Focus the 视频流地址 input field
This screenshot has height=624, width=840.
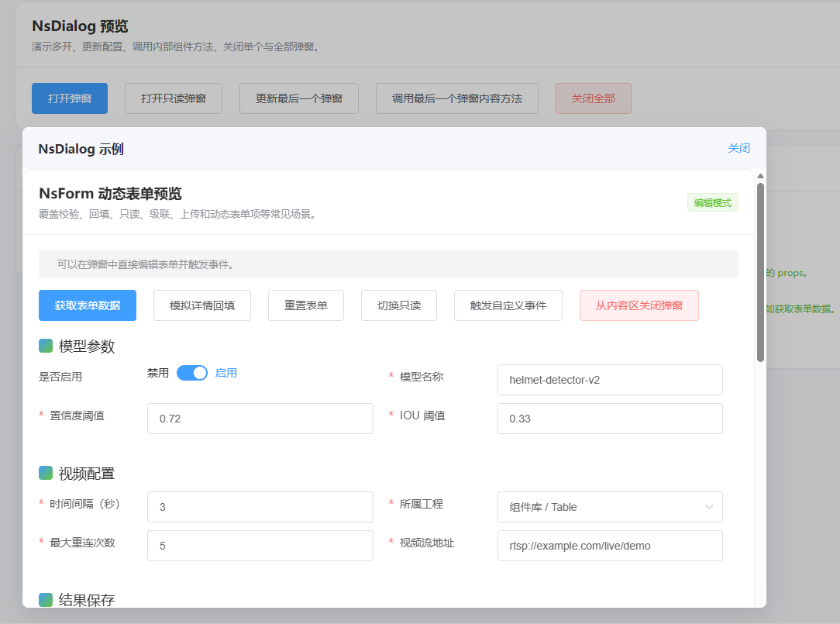click(610, 546)
